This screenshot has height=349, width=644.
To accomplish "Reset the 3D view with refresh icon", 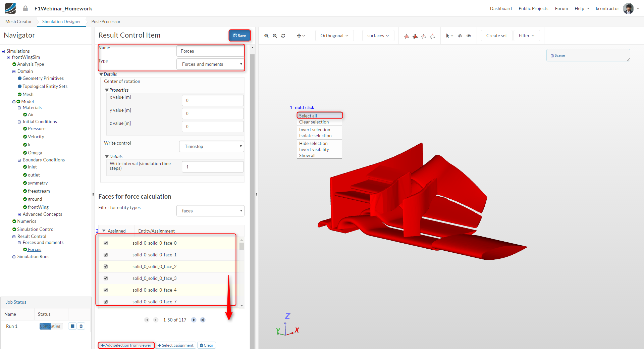I will click(283, 36).
